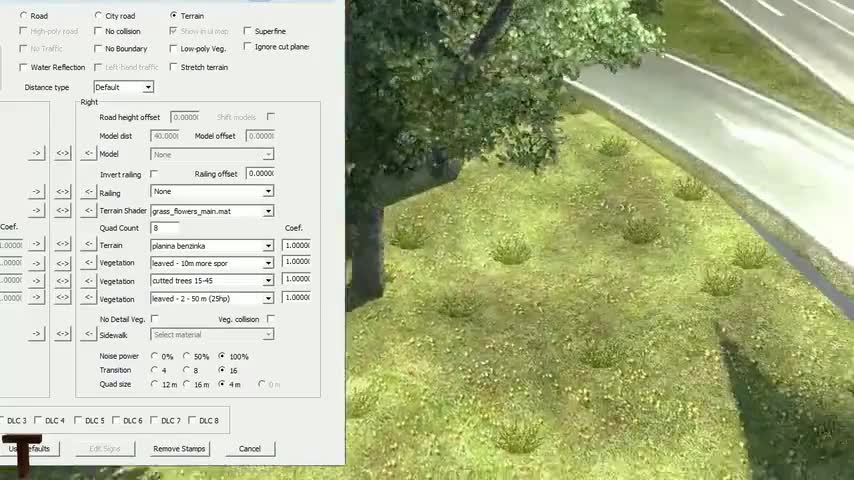The width and height of the screenshot is (854, 480).
Task: Tick the DLC 6 checkbox
Action: coord(116,420)
